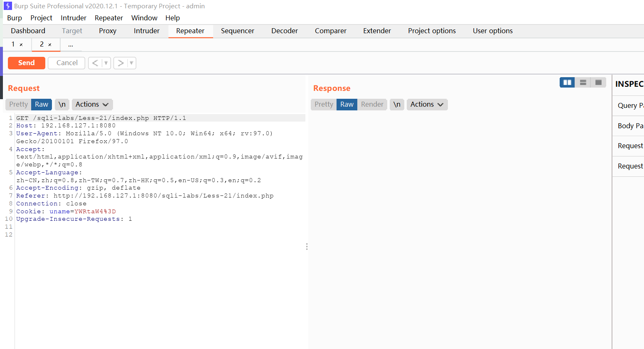
Task: Click the "Accept-Encoding: gzip, deflate" header line
Action: pos(79,188)
